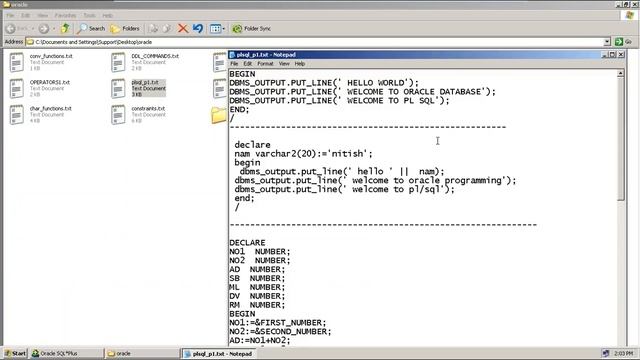Switch to oracle folder taskbar button
Screen dimensions: 640x360
141,353
